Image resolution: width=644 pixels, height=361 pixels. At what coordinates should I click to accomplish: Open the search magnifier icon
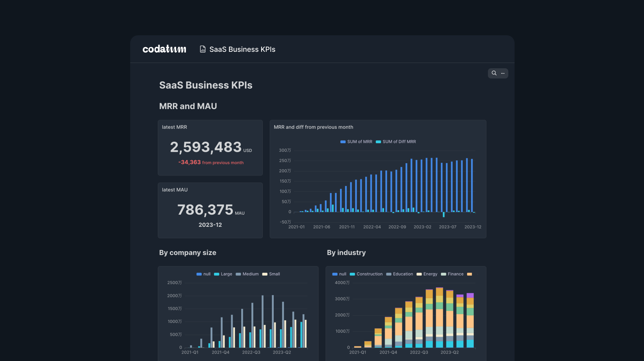pos(494,73)
